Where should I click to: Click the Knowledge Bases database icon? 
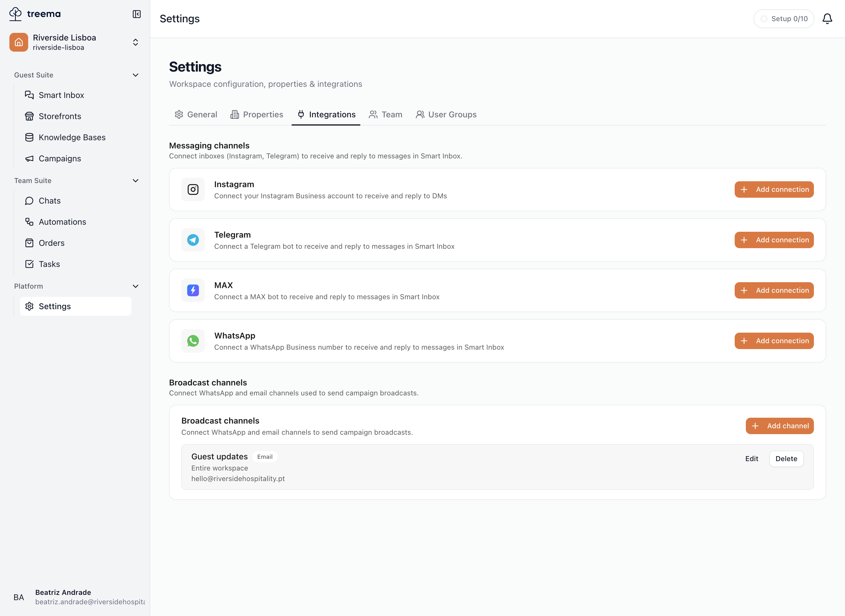pos(29,137)
